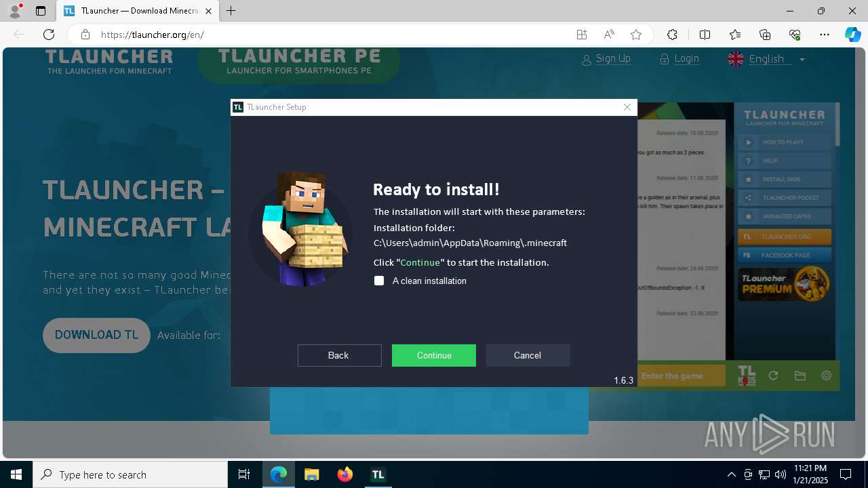Close the TLauncher Setup dialog
868x488 pixels.
(x=627, y=107)
